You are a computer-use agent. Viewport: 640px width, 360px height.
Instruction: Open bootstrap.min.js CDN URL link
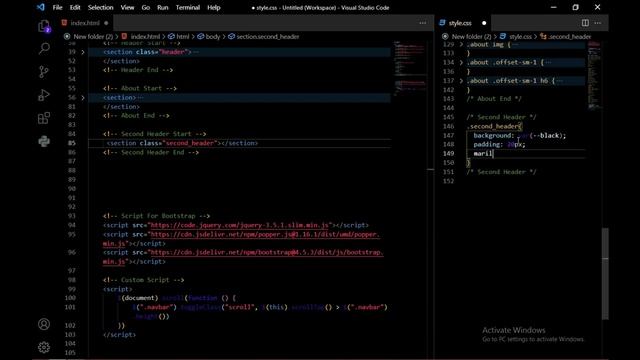click(x=267, y=253)
